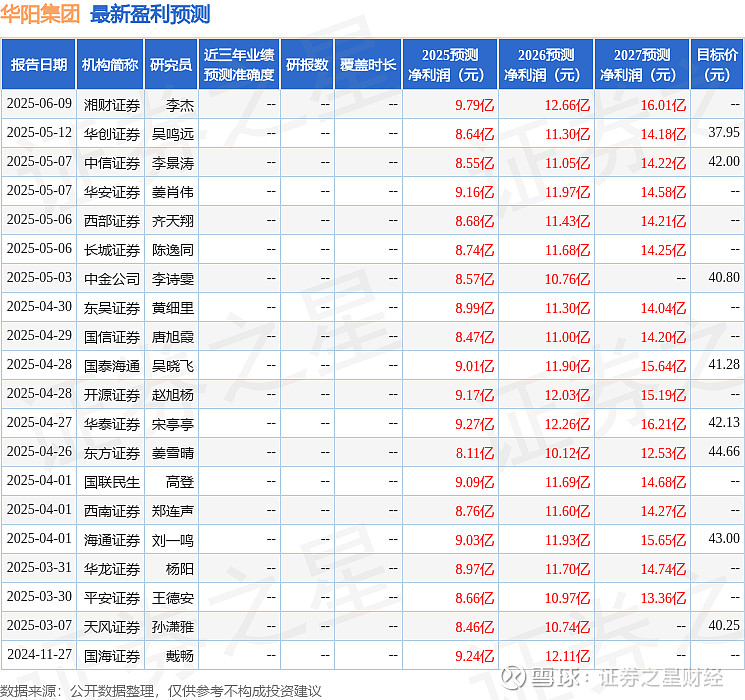Select 开源证券 institution cell
745x700 pixels.
coord(112,394)
